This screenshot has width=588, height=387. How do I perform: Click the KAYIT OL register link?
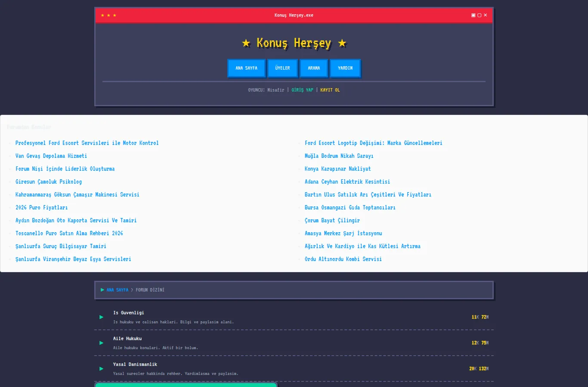330,90
